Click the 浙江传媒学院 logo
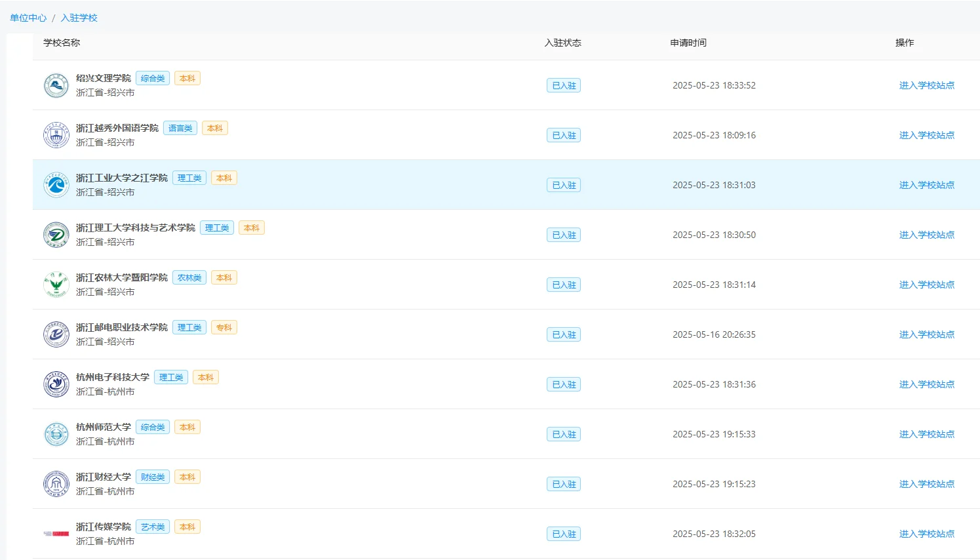The image size is (980, 560). pyautogui.click(x=56, y=534)
